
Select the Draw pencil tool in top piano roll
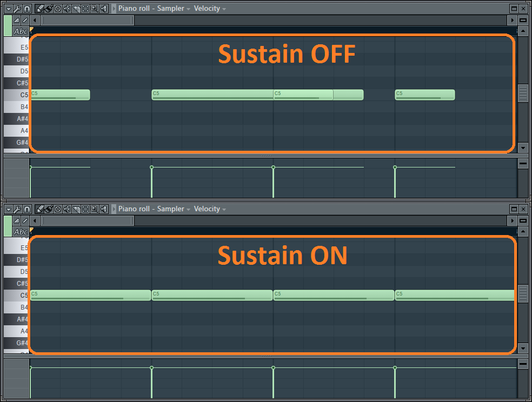coord(39,9)
